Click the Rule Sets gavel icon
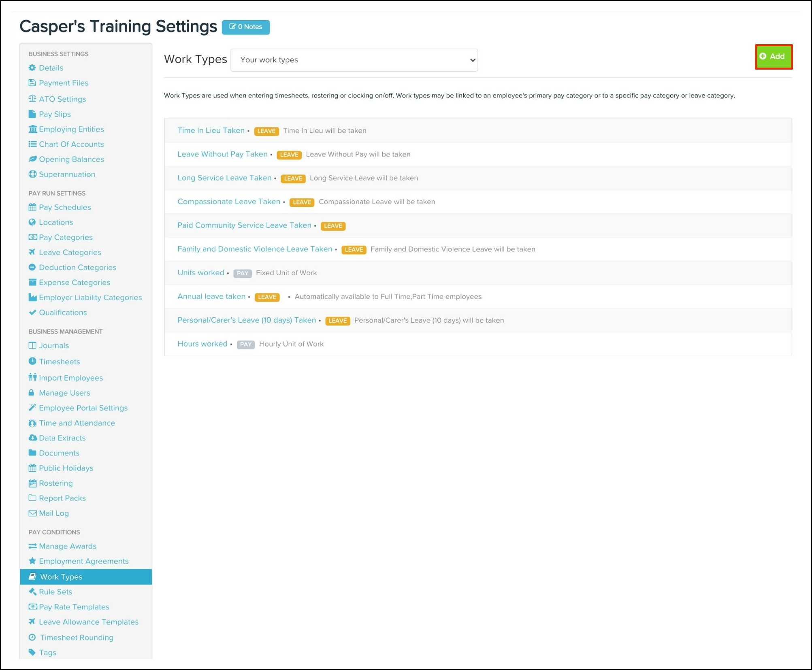 click(x=32, y=591)
